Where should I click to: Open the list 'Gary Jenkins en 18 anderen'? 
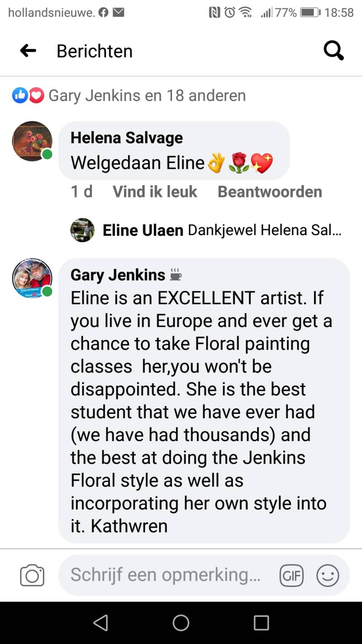[x=147, y=96]
